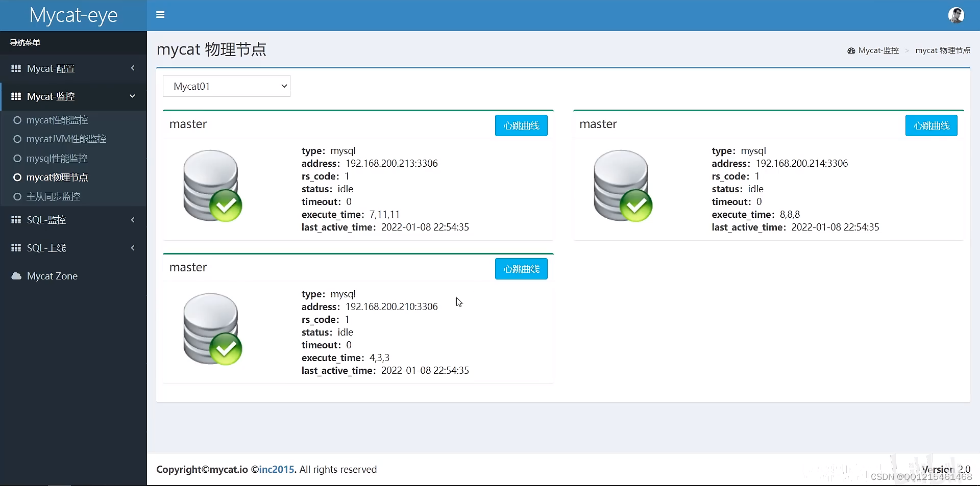
Task: Click circle icon beside mycatJVM性能监控
Action: click(17, 139)
